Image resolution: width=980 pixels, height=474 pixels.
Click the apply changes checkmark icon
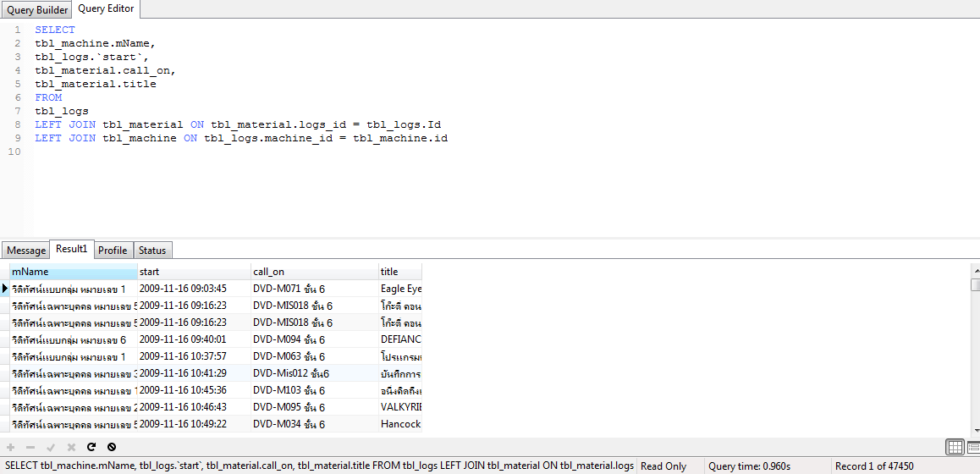tap(51, 447)
